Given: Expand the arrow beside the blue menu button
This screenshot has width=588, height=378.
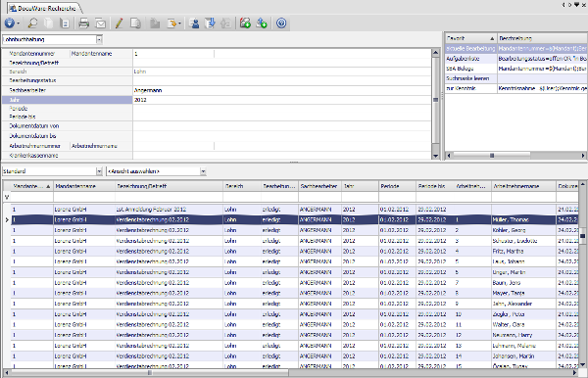Looking at the screenshot, I should click(x=18, y=24).
